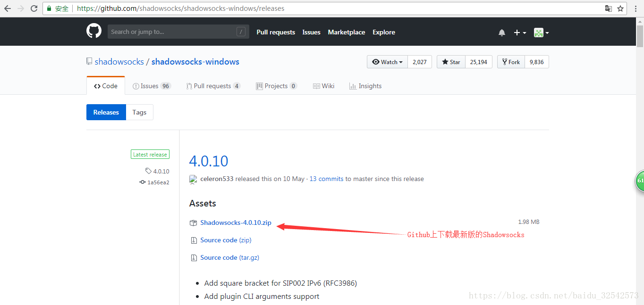View the 2,027 watchers count
Viewport: 644px width, 305px height.
click(420, 62)
